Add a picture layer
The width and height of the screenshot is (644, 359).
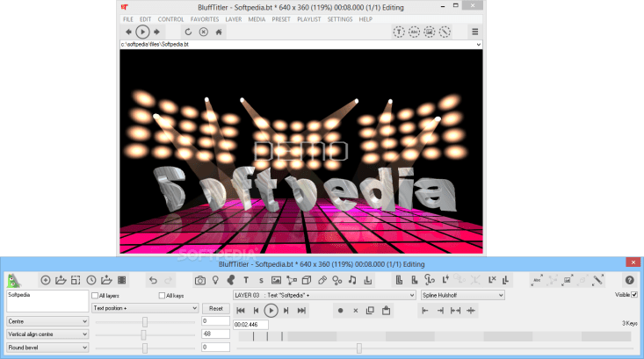coord(276,280)
